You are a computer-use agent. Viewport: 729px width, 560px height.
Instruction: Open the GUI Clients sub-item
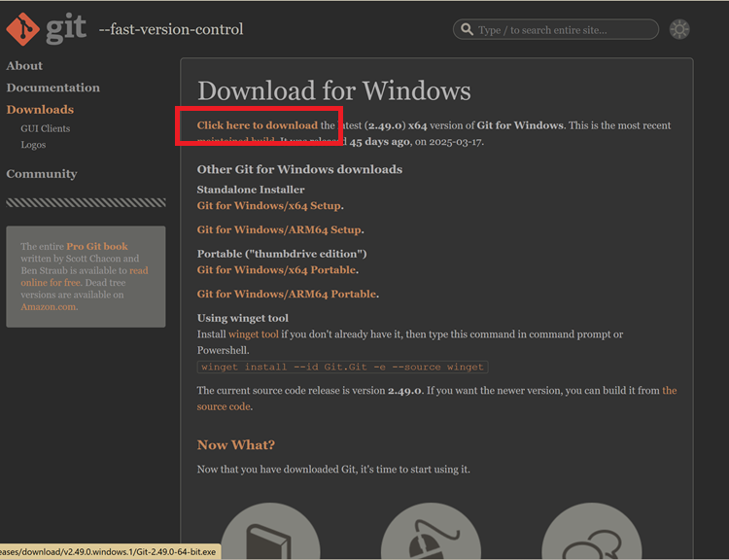click(x=45, y=128)
